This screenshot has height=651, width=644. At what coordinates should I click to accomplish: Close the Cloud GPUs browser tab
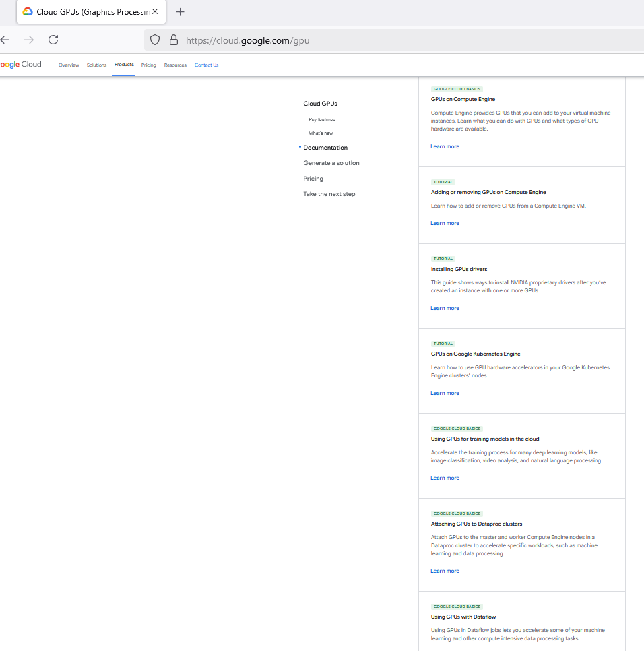pos(155,12)
